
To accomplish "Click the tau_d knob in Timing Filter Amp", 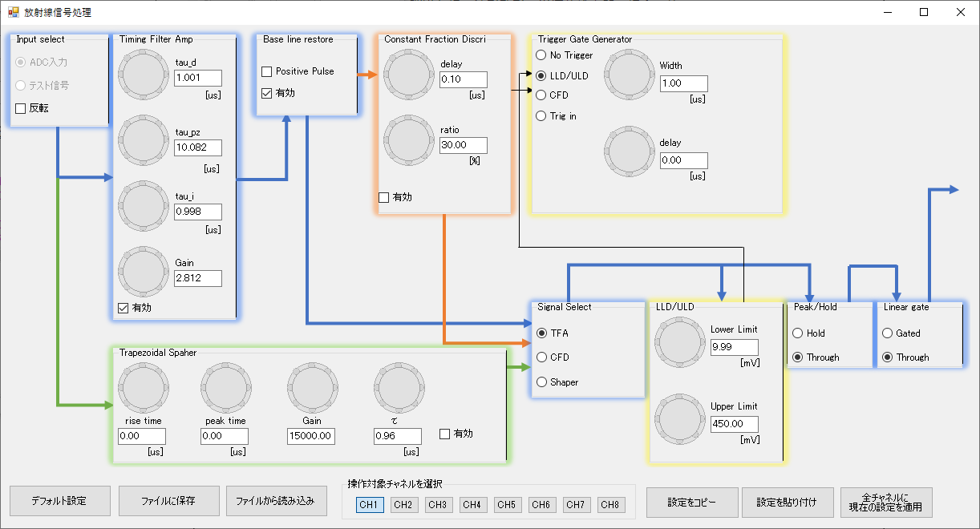I will click(143, 78).
